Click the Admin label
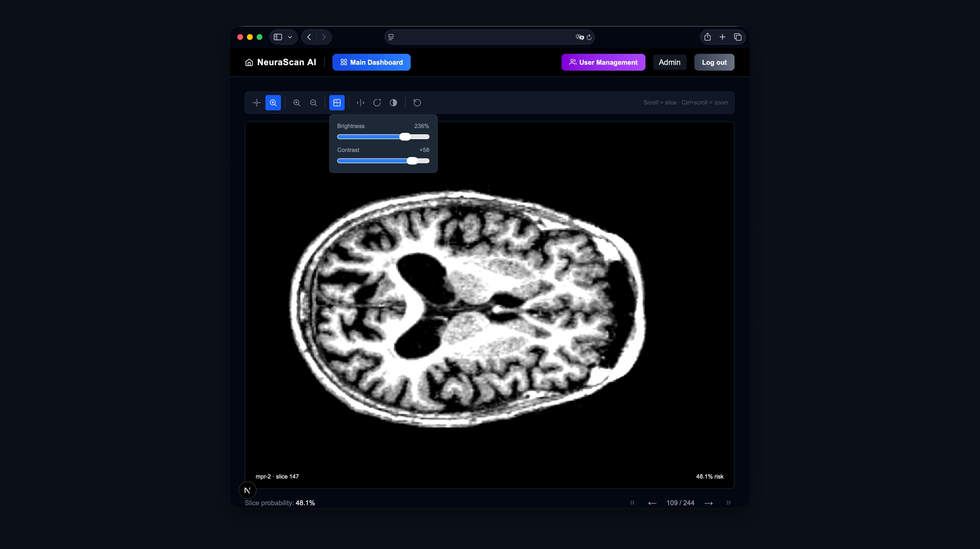Viewport: 980px width, 549px height. coord(670,62)
